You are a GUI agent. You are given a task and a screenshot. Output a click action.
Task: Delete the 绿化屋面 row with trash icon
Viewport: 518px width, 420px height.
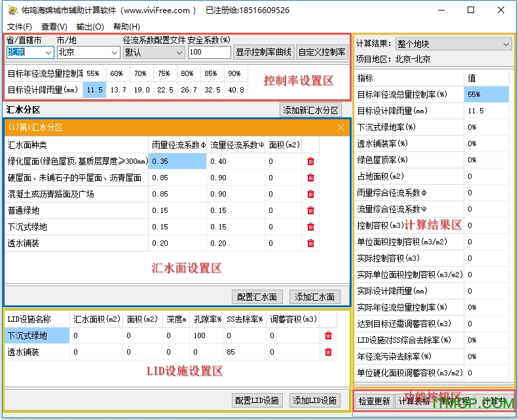click(x=310, y=161)
